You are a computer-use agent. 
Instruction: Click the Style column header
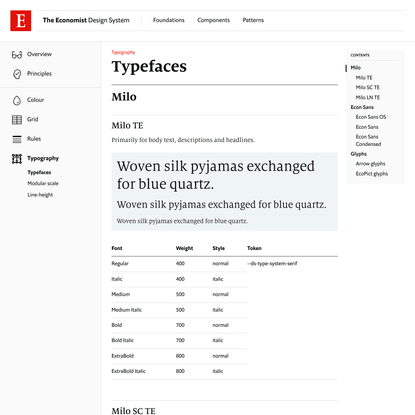[x=219, y=248]
